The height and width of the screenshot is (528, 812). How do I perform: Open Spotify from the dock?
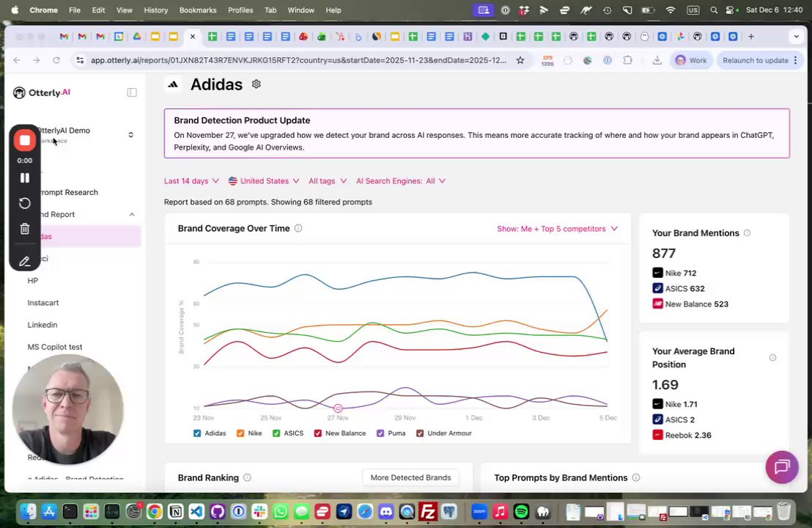click(521, 512)
